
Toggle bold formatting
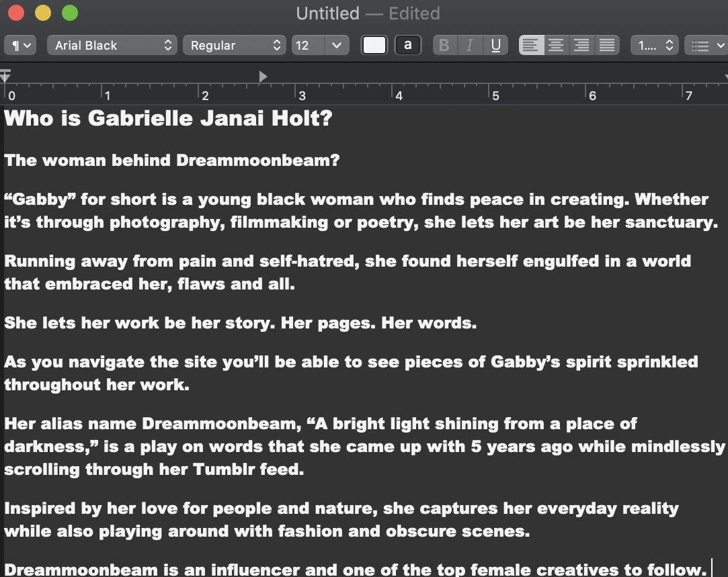click(x=444, y=45)
